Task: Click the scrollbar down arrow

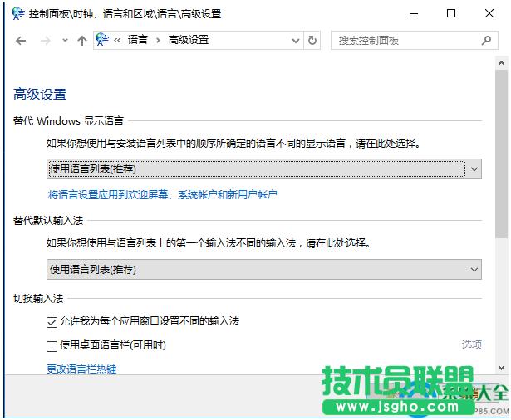Action: click(501, 368)
